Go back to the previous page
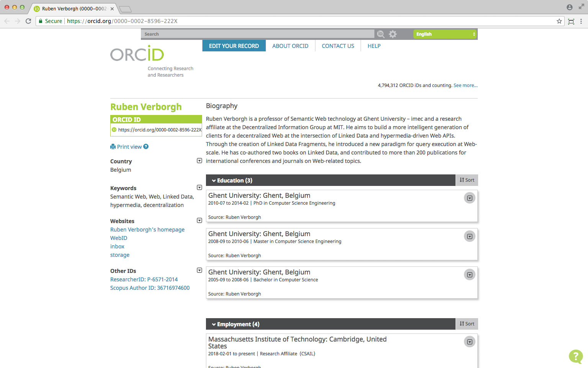 [7, 21]
